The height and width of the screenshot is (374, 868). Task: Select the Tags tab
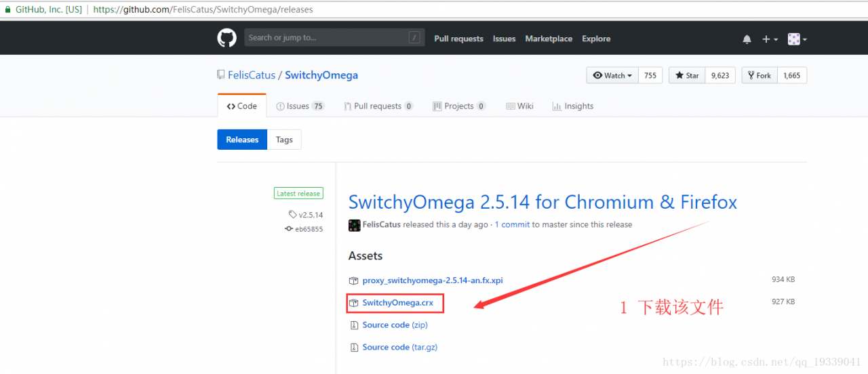284,140
